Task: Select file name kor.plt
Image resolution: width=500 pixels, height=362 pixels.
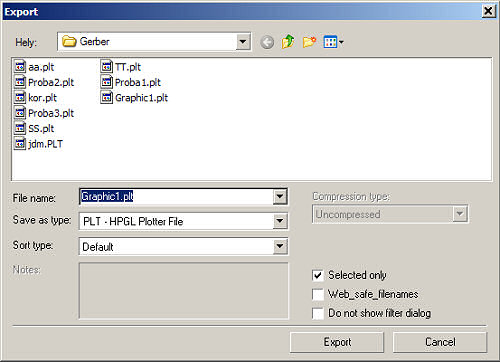Action: [x=42, y=98]
